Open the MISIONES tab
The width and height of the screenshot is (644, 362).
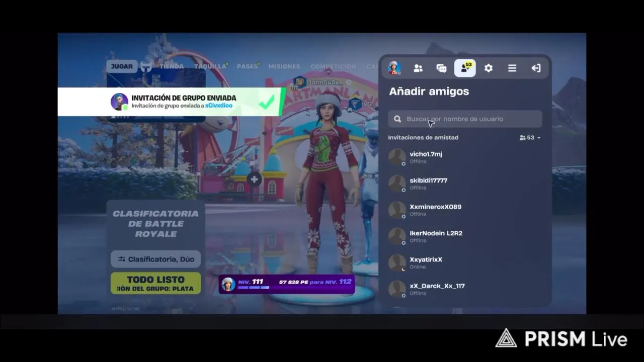coord(284,66)
